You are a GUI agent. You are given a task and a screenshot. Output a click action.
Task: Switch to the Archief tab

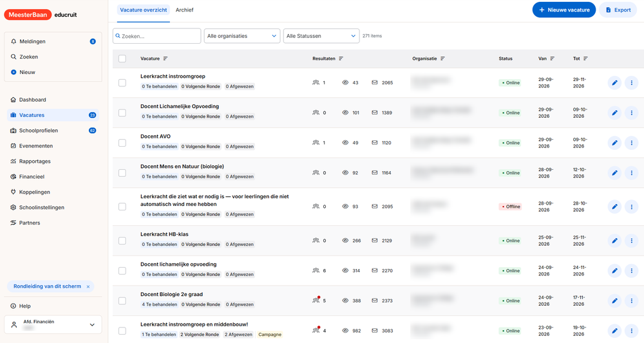(184, 10)
